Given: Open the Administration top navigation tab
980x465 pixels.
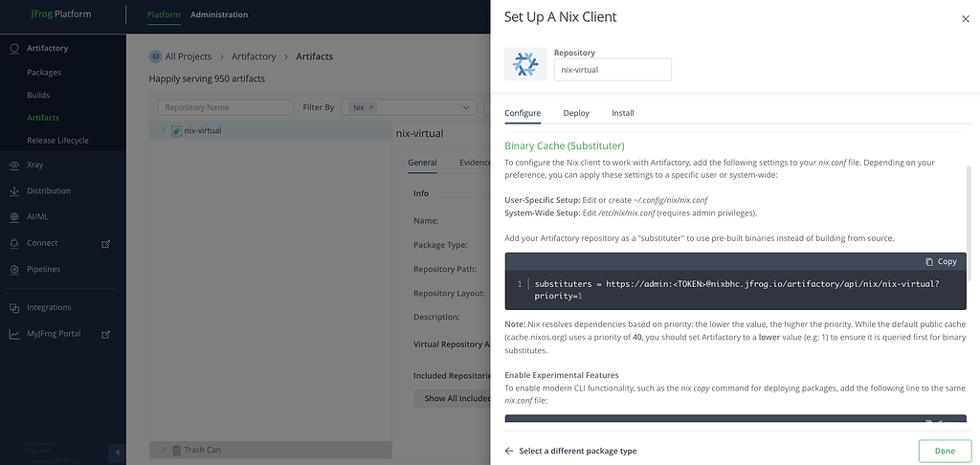Looking at the screenshot, I should pos(219,14).
